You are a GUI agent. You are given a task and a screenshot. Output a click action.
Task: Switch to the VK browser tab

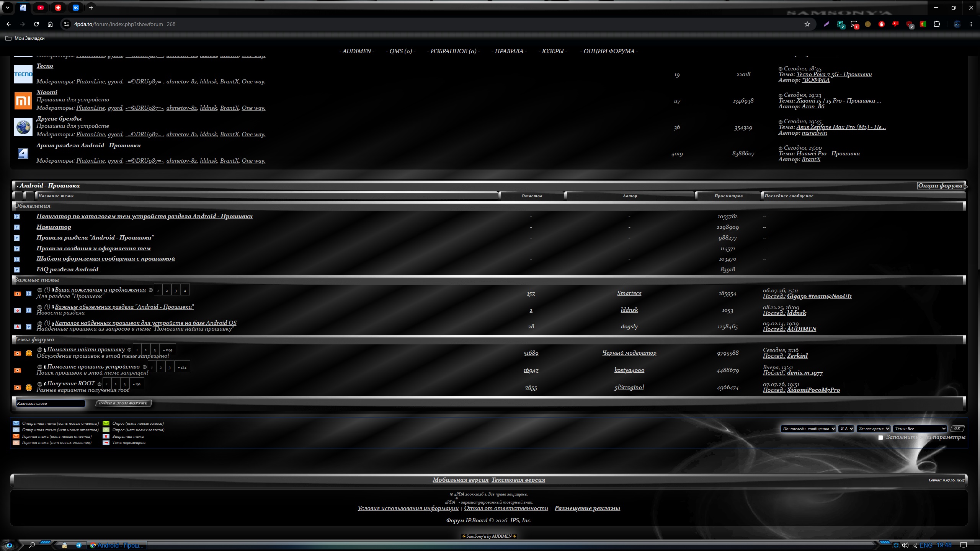(x=76, y=8)
